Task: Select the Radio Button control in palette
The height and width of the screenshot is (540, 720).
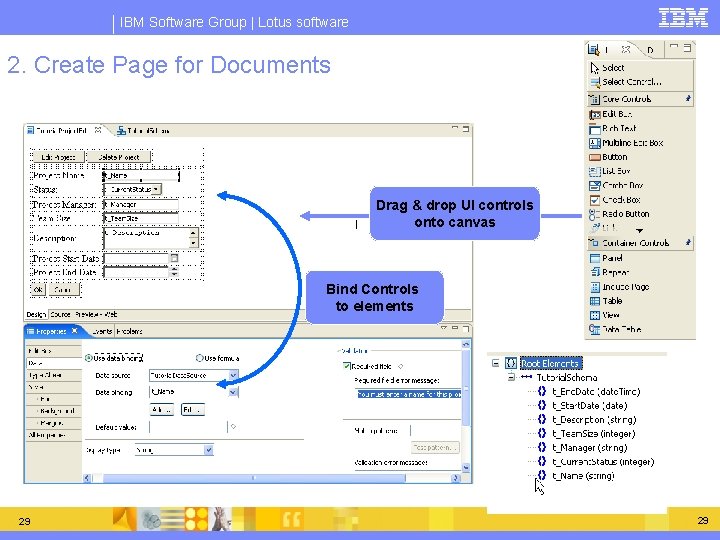Action: click(619, 214)
